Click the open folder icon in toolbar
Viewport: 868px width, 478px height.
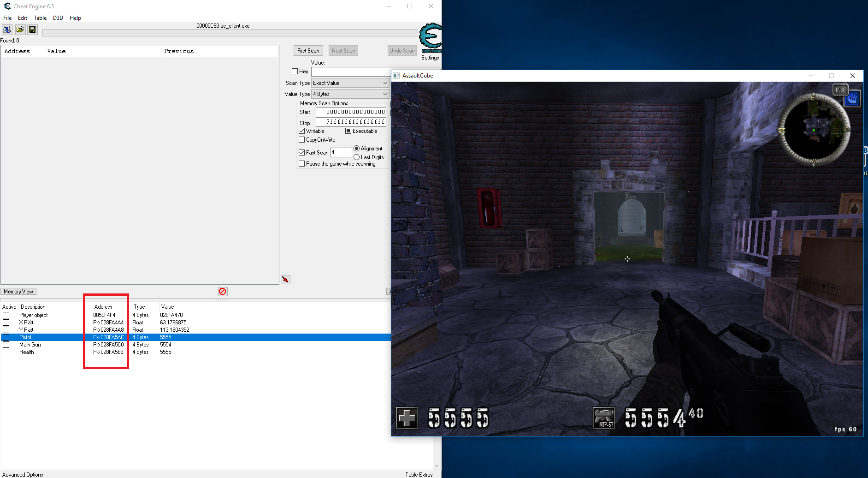coord(20,30)
